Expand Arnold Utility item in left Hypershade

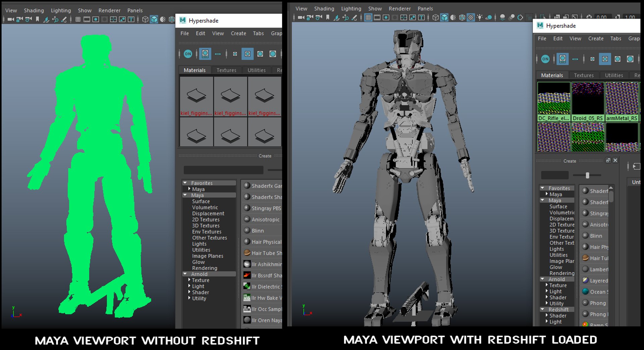click(190, 298)
